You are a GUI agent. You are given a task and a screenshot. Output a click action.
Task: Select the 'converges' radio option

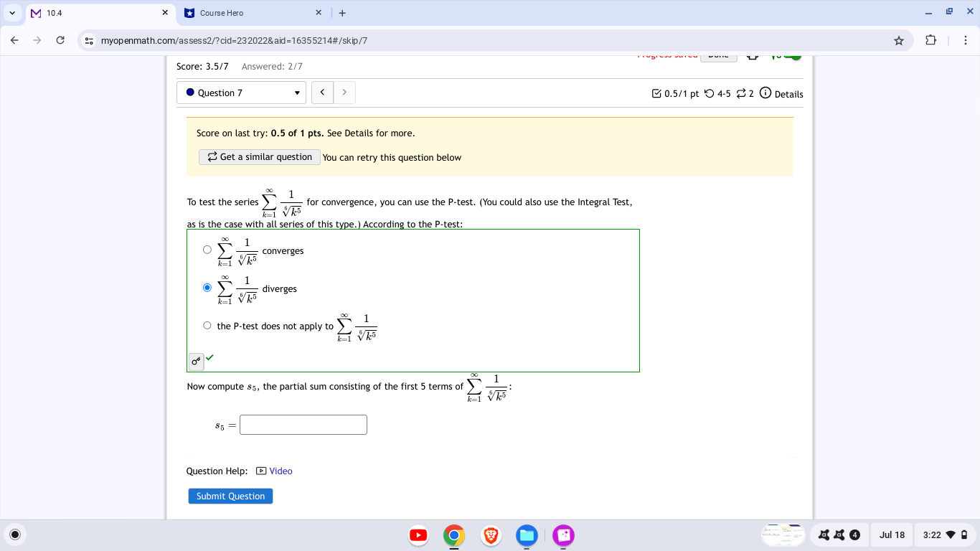point(207,250)
